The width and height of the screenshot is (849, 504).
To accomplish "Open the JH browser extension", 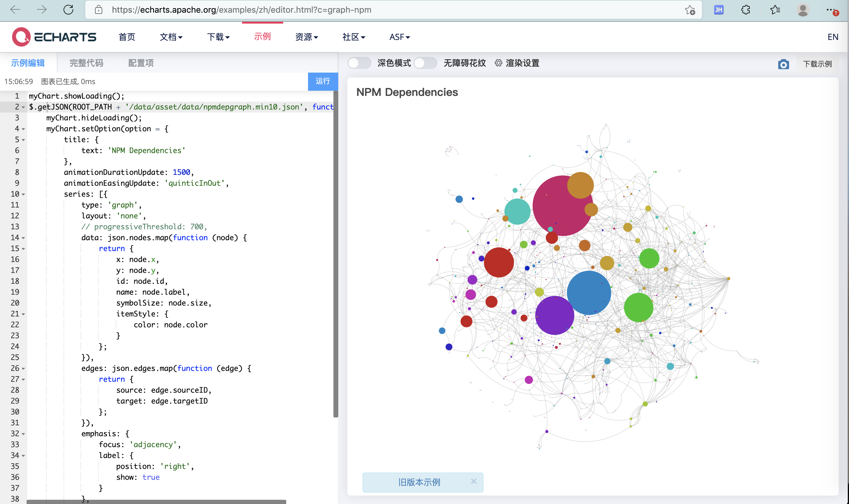I will click(718, 10).
